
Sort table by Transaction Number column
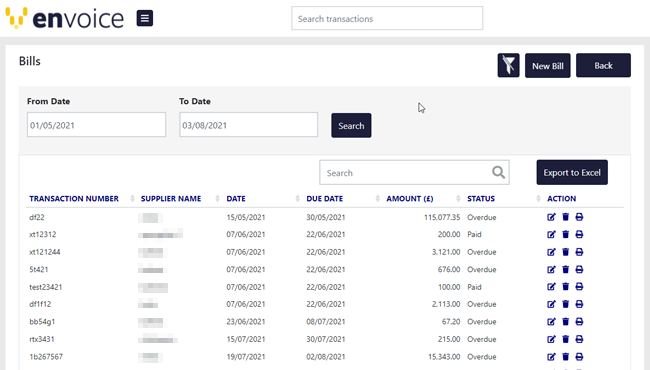(74, 198)
